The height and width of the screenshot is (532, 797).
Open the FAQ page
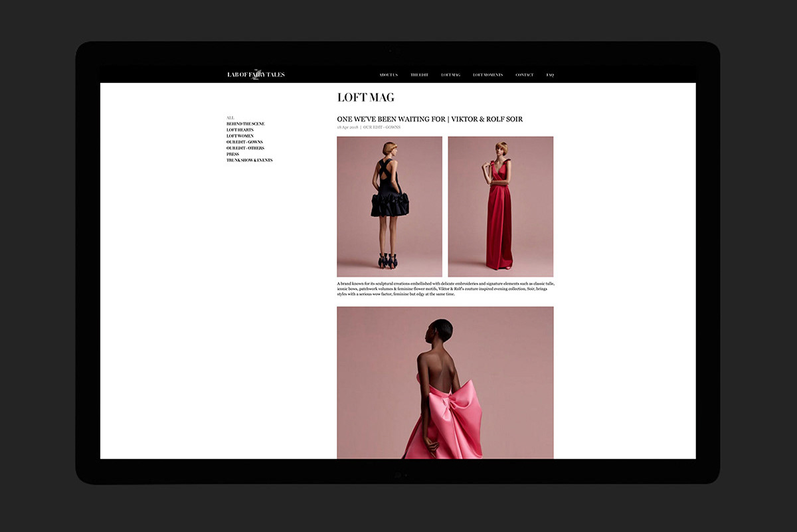550,75
